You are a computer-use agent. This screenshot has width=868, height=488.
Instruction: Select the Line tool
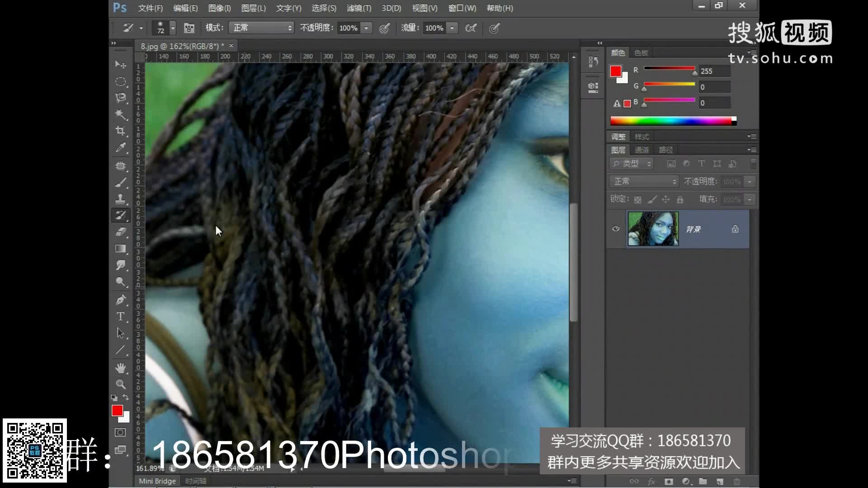120,350
